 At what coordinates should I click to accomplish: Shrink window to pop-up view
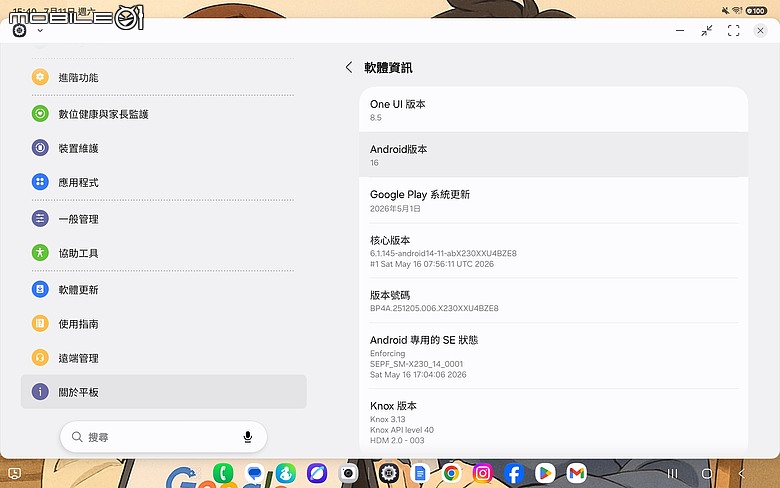[706, 31]
